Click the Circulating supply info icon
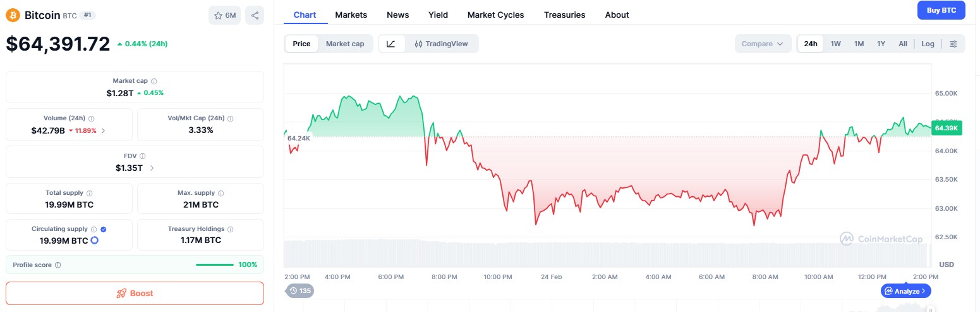980x312 pixels. click(94, 229)
